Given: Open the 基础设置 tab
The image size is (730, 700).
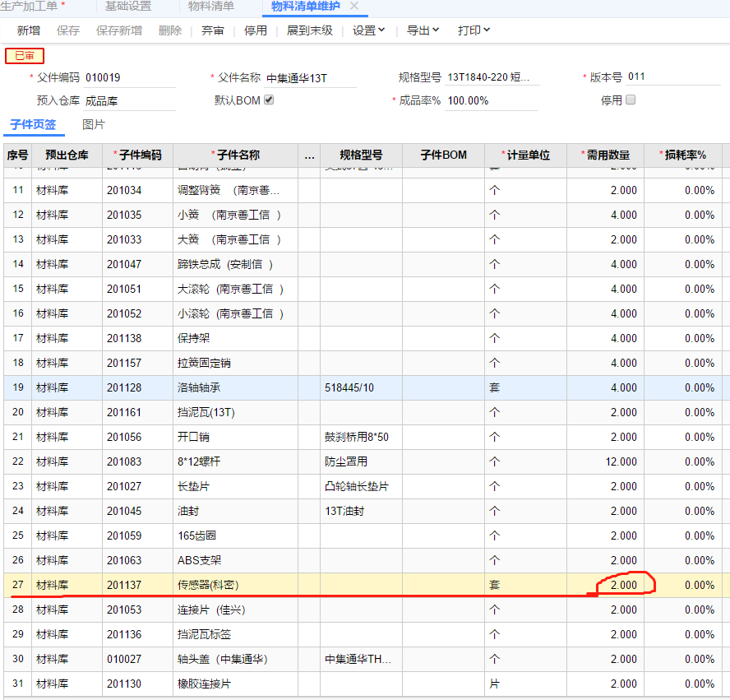Looking at the screenshot, I should [128, 6].
